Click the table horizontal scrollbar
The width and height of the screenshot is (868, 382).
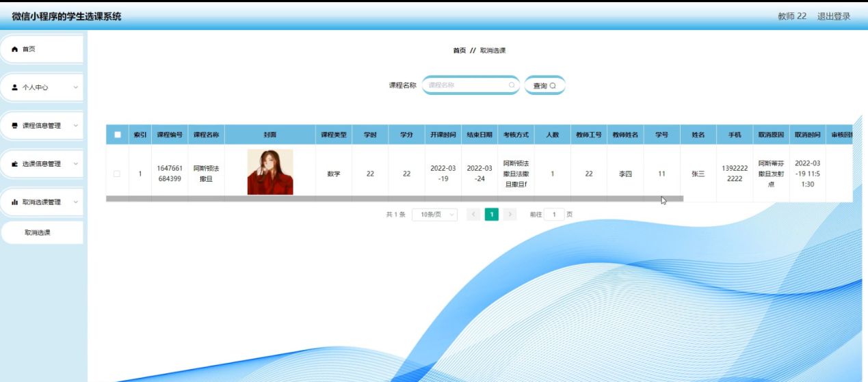[395, 199]
